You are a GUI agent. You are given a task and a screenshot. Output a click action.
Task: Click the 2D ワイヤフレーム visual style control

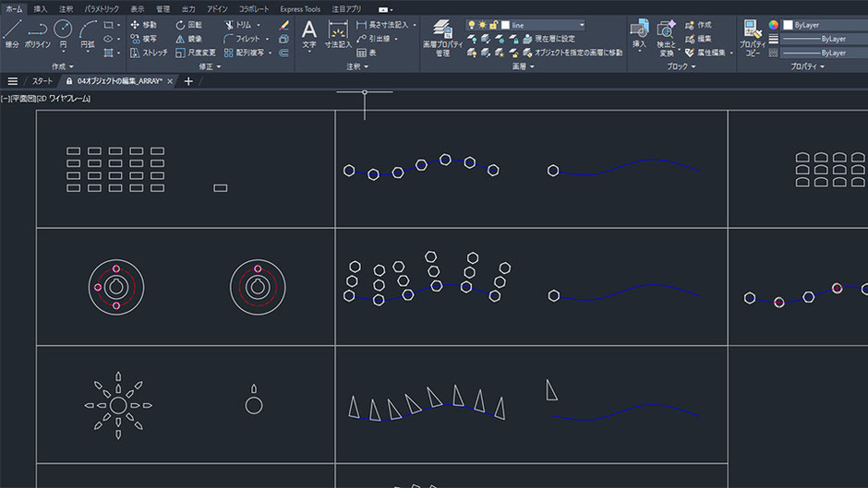tap(64, 99)
